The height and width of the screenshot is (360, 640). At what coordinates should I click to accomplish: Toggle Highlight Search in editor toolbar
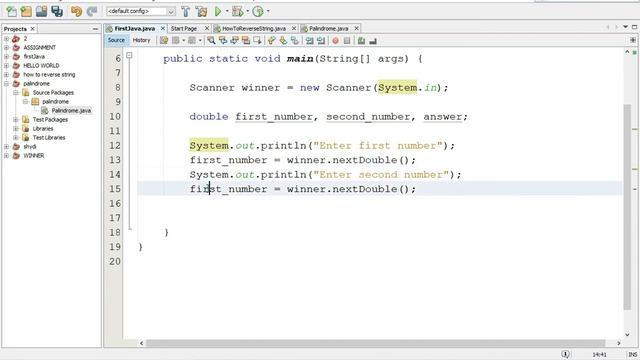(245, 40)
